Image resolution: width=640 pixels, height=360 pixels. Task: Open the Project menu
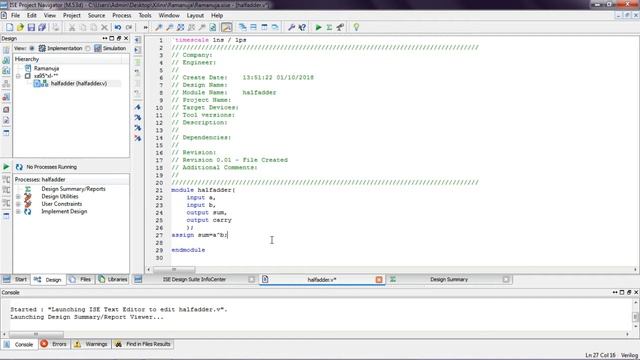coord(72,16)
